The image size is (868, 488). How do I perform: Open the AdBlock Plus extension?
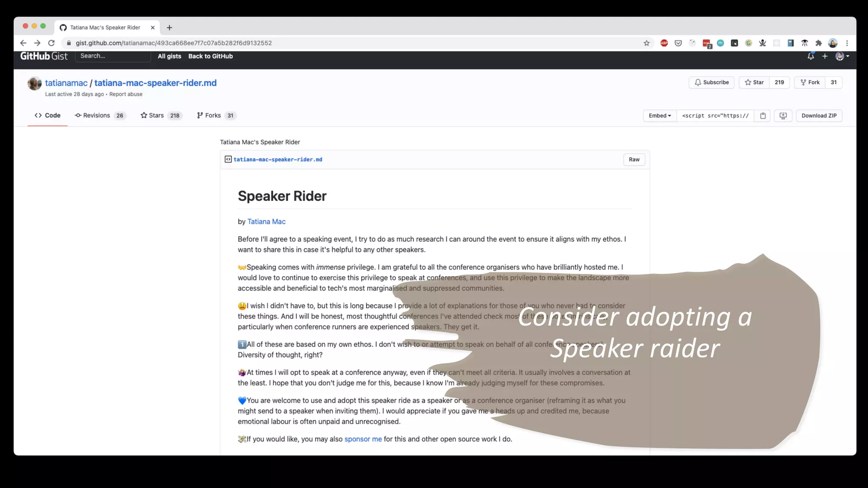click(664, 43)
